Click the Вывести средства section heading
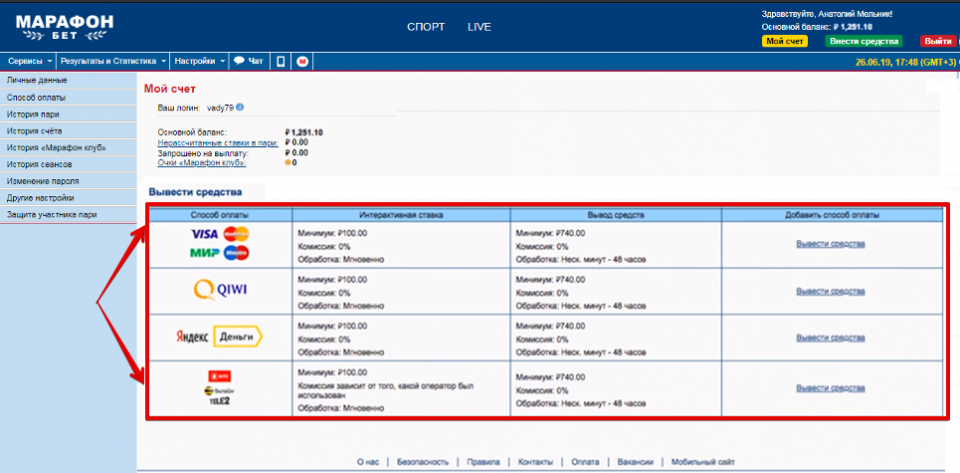 (x=195, y=192)
